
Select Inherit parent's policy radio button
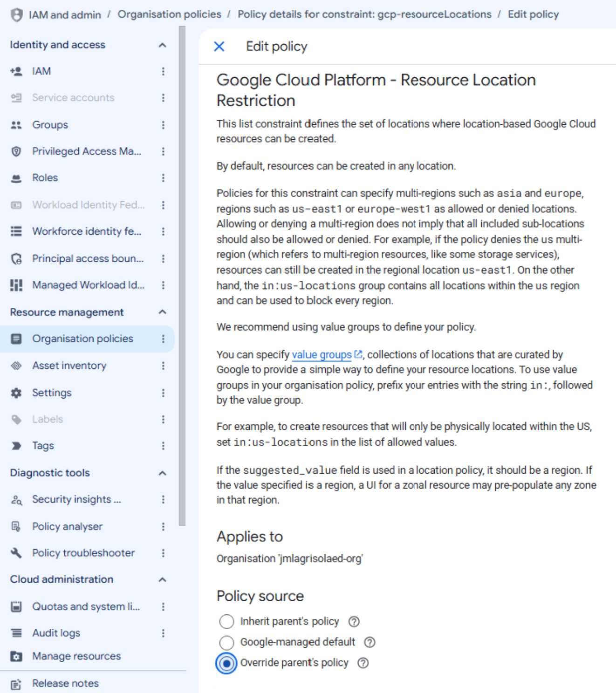(226, 621)
